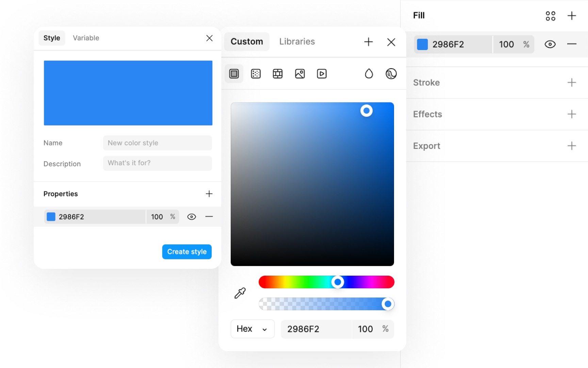588x368 pixels.
Task: Click the Create style button
Action: coord(186,251)
